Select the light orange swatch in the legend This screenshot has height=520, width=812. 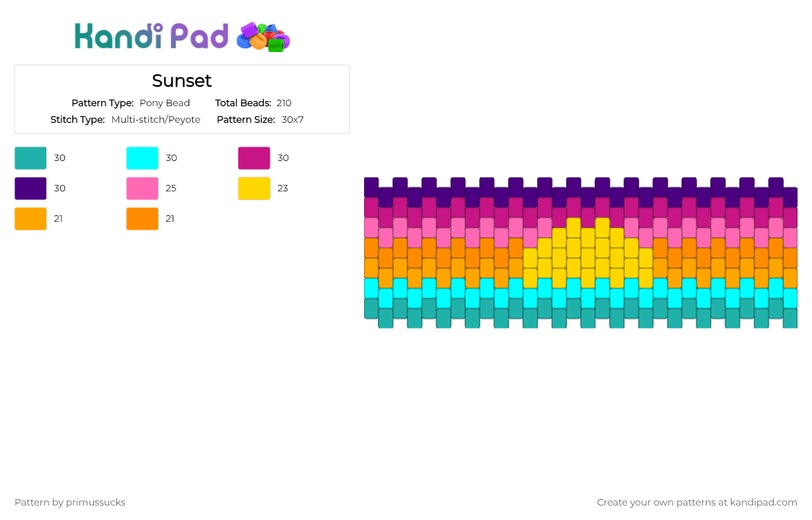(x=30, y=219)
